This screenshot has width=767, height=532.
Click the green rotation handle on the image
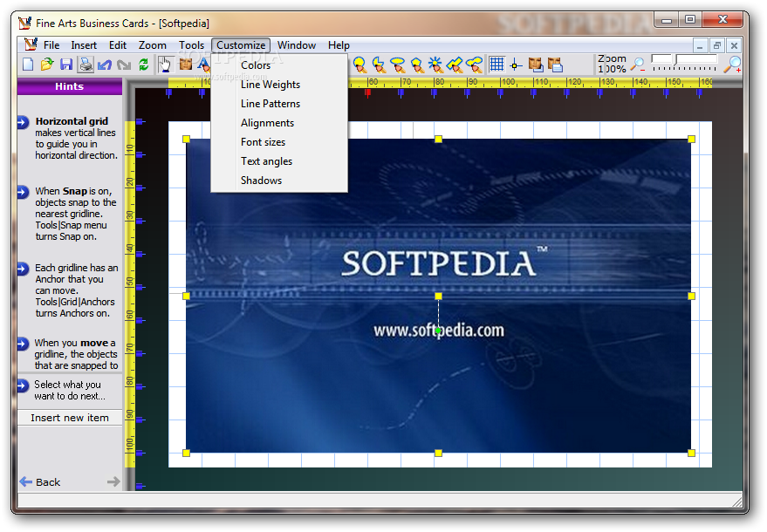tap(438, 331)
